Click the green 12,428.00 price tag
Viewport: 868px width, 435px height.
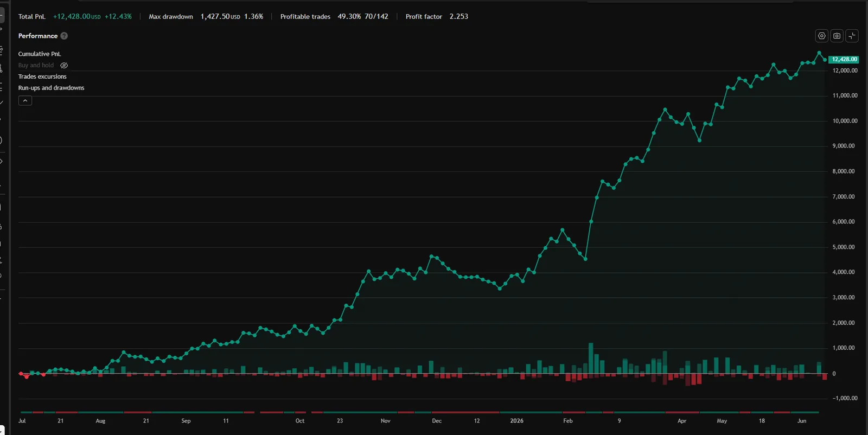click(x=844, y=59)
